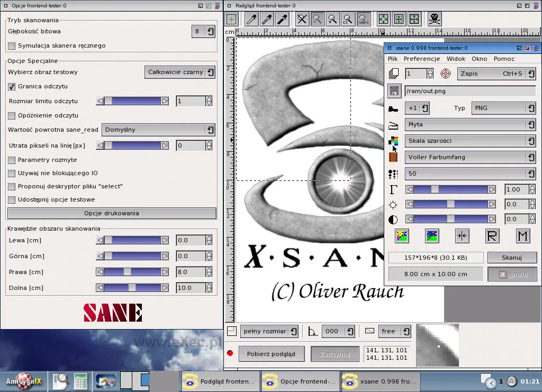Uncheck Granica odczytu

(x=11, y=86)
